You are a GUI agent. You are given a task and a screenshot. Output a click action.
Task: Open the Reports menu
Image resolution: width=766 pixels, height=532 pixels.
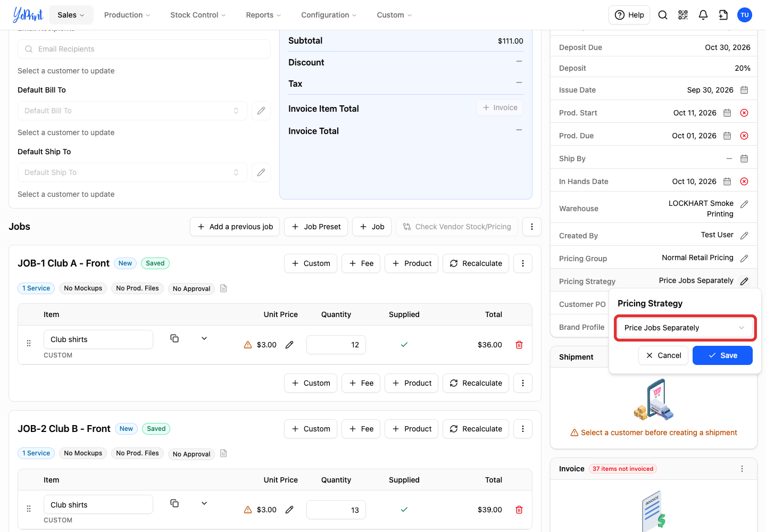(x=263, y=15)
